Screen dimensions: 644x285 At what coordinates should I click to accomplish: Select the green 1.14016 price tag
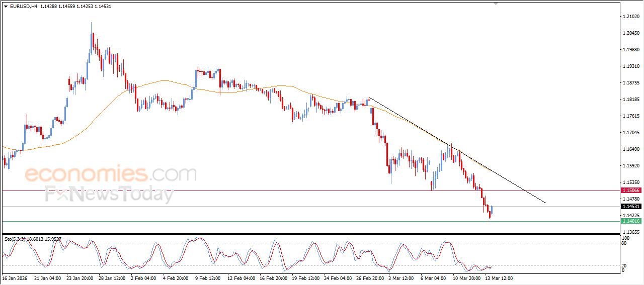click(631, 221)
